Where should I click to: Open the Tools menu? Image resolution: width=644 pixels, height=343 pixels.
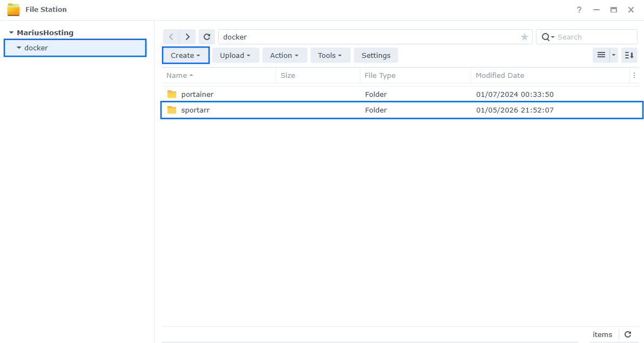[330, 55]
